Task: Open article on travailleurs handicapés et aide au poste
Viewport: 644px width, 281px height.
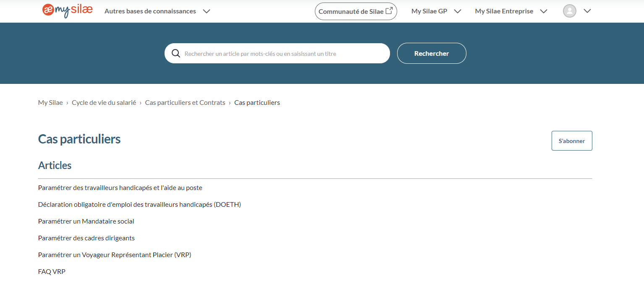Action: point(120,188)
